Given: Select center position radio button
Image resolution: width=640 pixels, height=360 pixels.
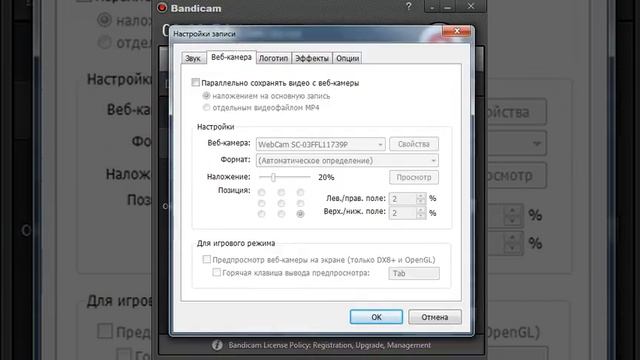Looking at the screenshot, I should point(281,203).
